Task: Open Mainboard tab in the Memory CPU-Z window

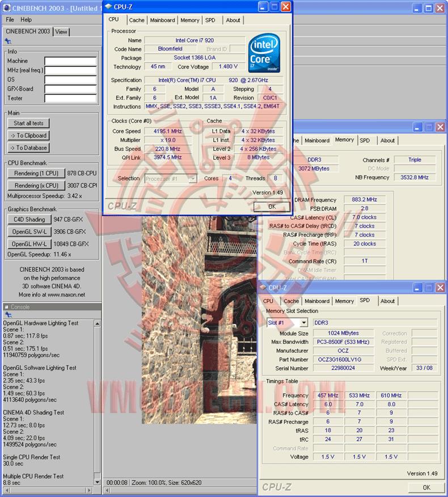Action: click(317, 140)
